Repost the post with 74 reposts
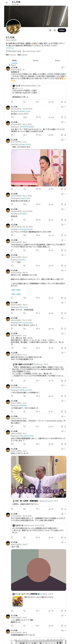Screen dimensions: 72x644 (x=24, y=117)
